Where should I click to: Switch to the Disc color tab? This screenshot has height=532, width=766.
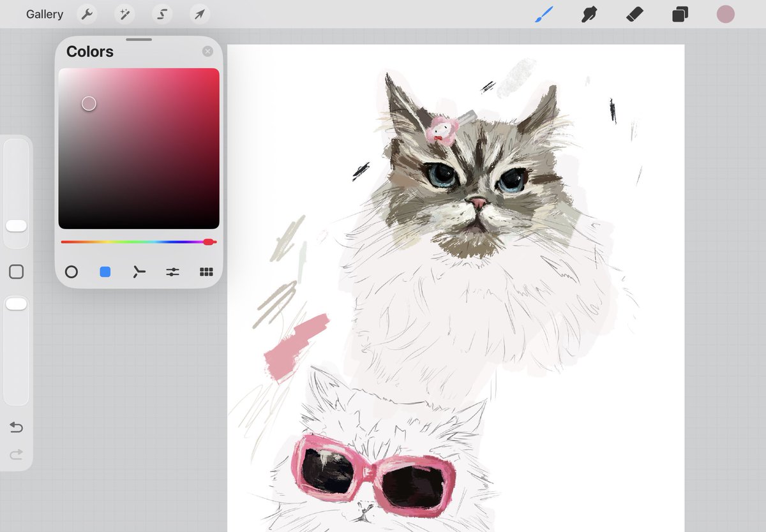pos(71,272)
